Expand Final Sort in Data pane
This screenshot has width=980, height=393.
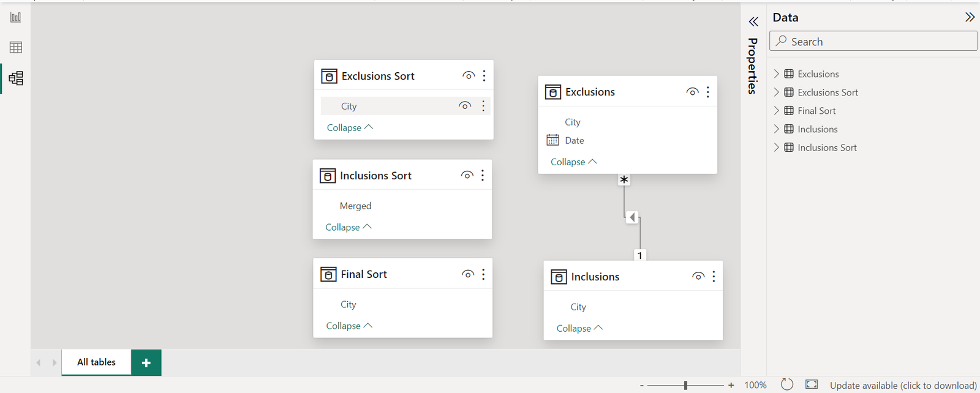777,111
